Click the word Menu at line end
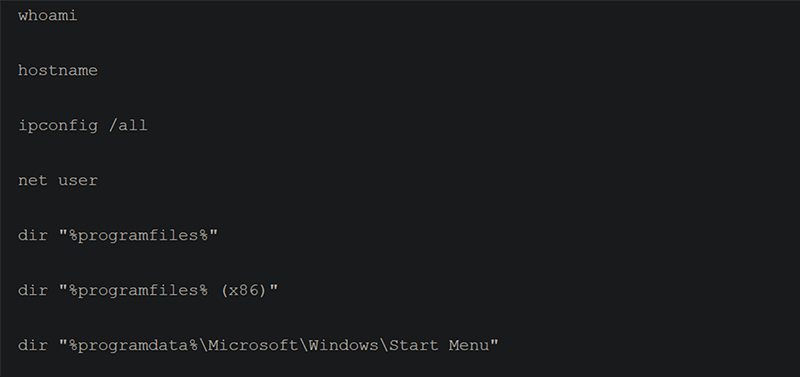Screen dimensions: 800x377 tap(469, 345)
